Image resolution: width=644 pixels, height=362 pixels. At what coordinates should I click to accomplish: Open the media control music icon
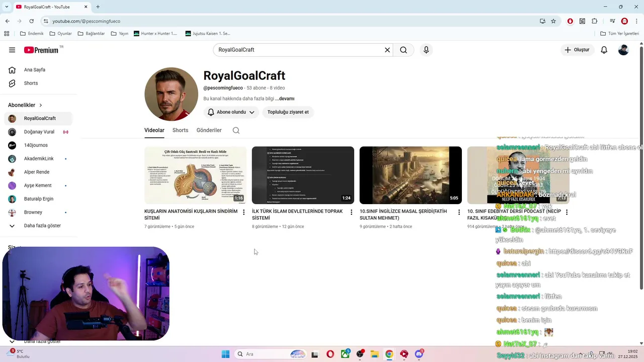point(612,21)
